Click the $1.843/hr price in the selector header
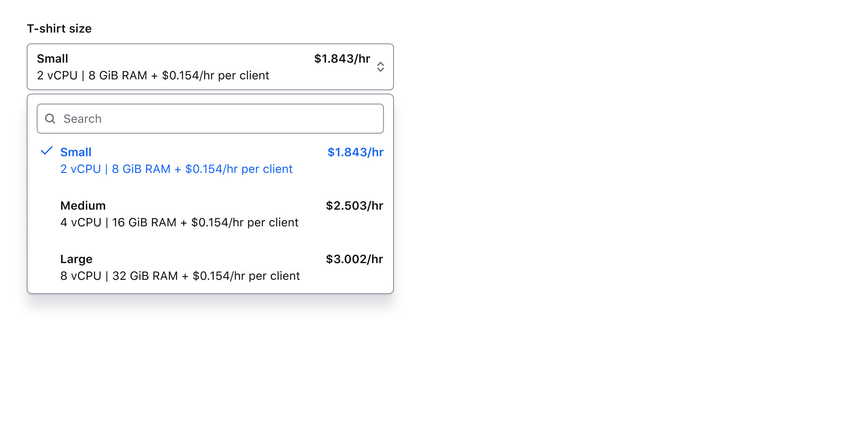Image resolution: width=868 pixels, height=441 pixels. pos(342,58)
